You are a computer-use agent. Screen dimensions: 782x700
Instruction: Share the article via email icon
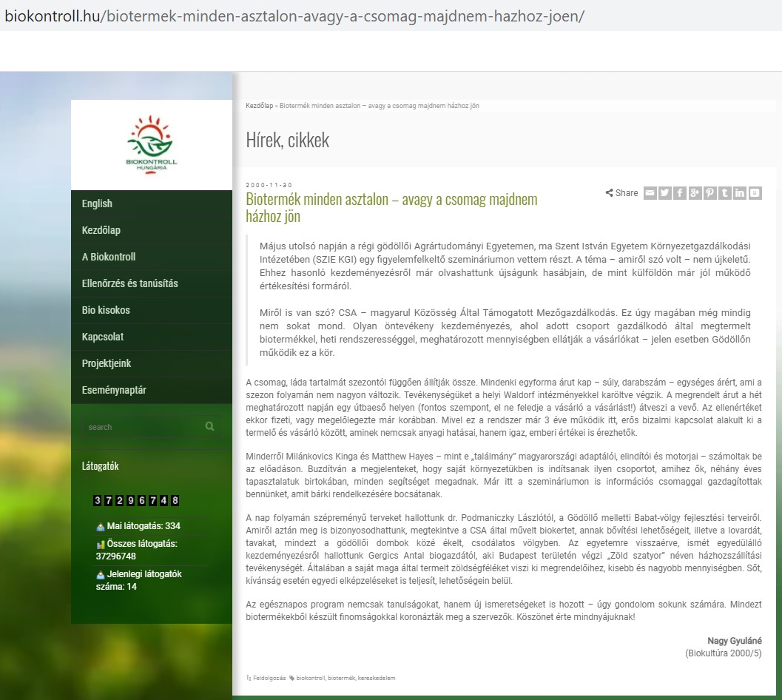click(650, 193)
